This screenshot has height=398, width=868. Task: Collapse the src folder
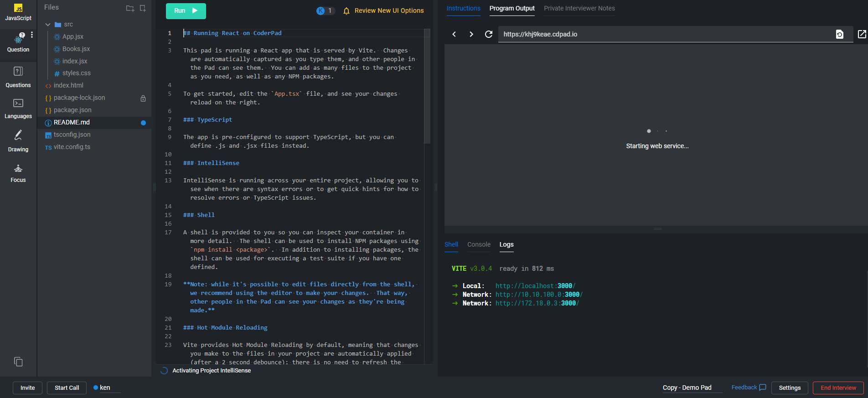tap(48, 25)
